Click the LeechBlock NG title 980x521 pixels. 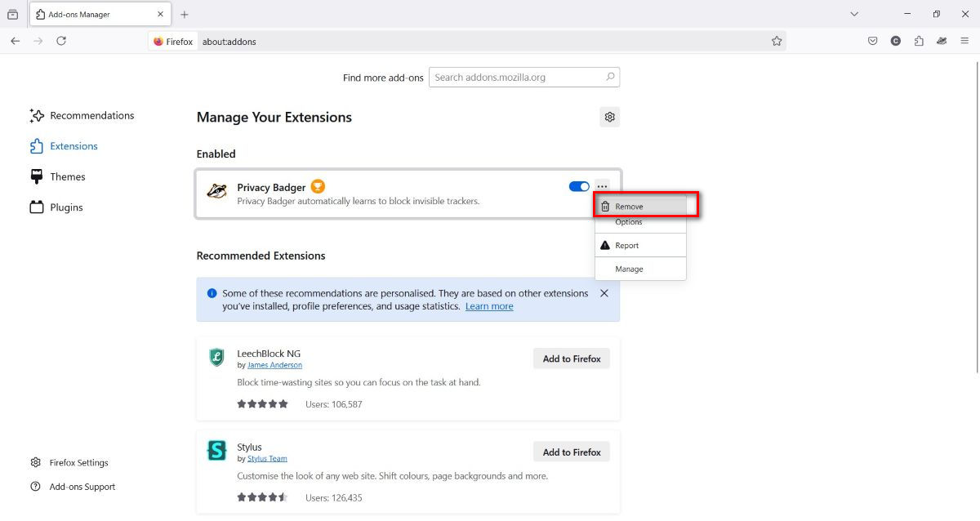tap(269, 354)
